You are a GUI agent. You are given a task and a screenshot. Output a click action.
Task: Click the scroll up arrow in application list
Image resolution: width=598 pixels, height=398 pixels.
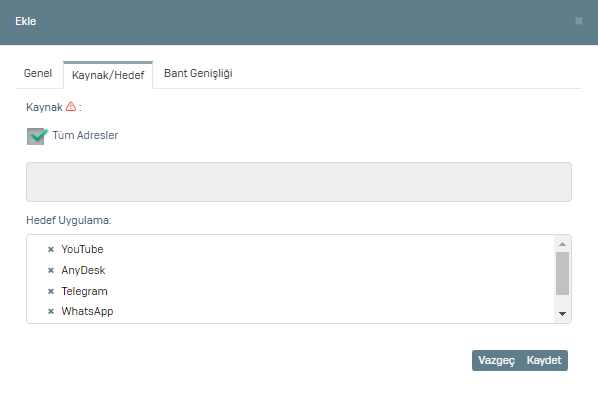[562, 244]
